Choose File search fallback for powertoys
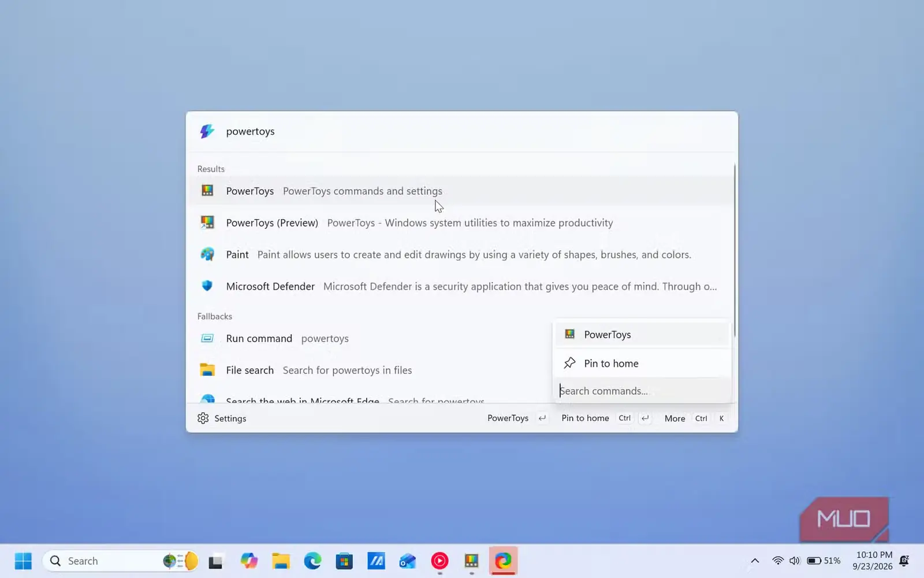This screenshot has width=924, height=578. click(370, 370)
